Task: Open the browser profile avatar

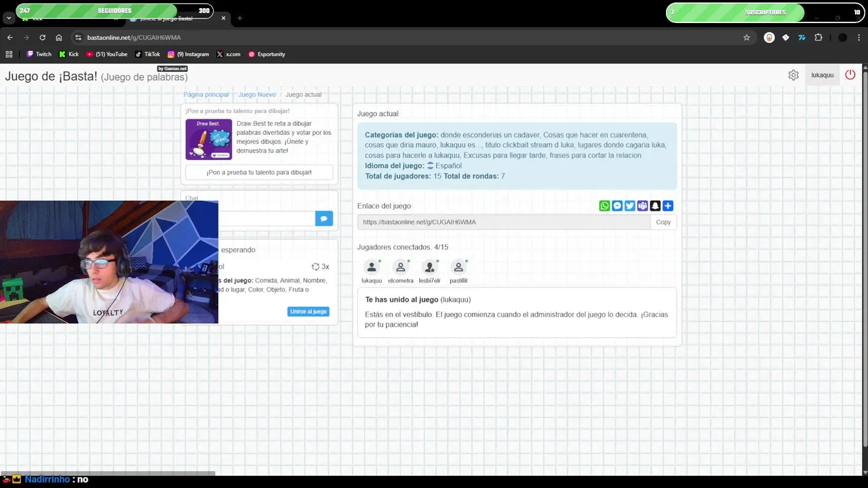Action: [842, 37]
